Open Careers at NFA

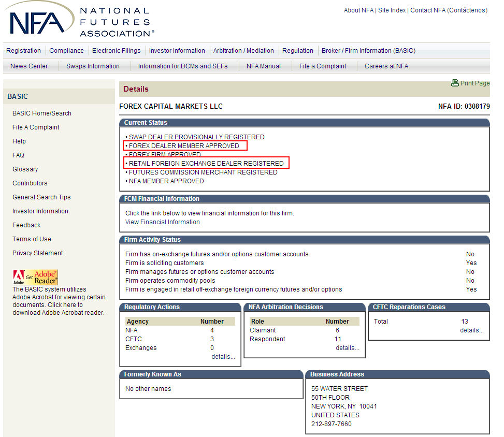(386, 66)
